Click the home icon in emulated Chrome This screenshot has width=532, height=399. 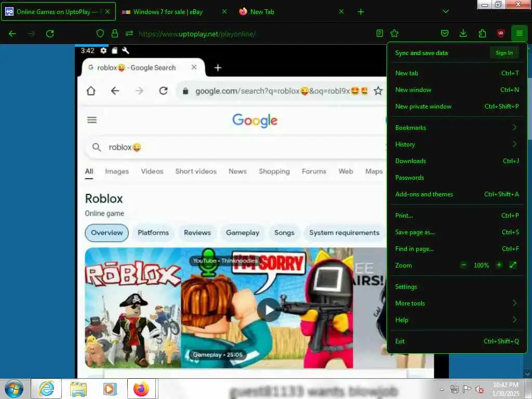coord(91,91)
